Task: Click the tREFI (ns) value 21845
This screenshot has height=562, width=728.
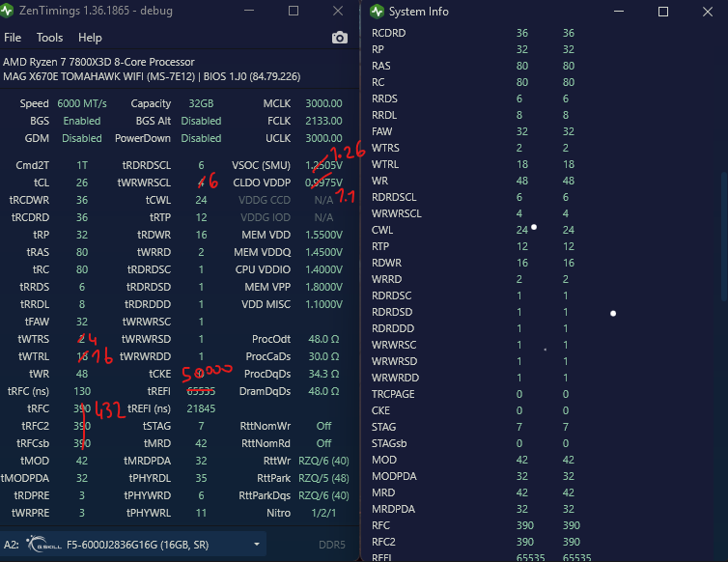Action: tap(201, 408)
